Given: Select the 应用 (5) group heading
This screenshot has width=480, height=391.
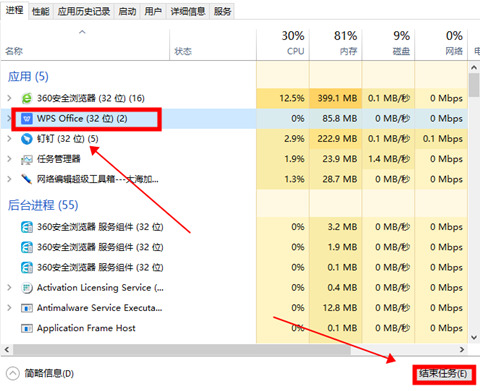Looking at the screenshot, I should tap(28, 77).
